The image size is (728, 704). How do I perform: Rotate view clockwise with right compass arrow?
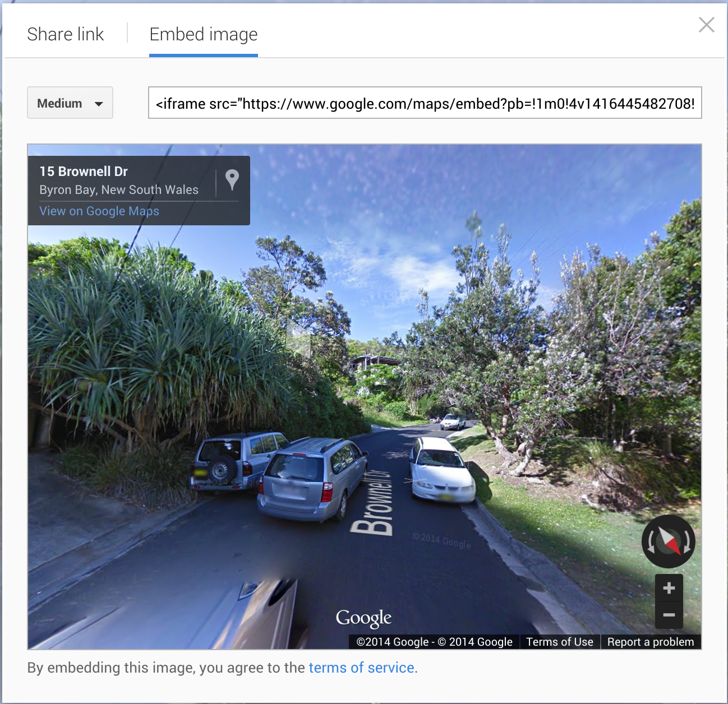click(687, 542)
